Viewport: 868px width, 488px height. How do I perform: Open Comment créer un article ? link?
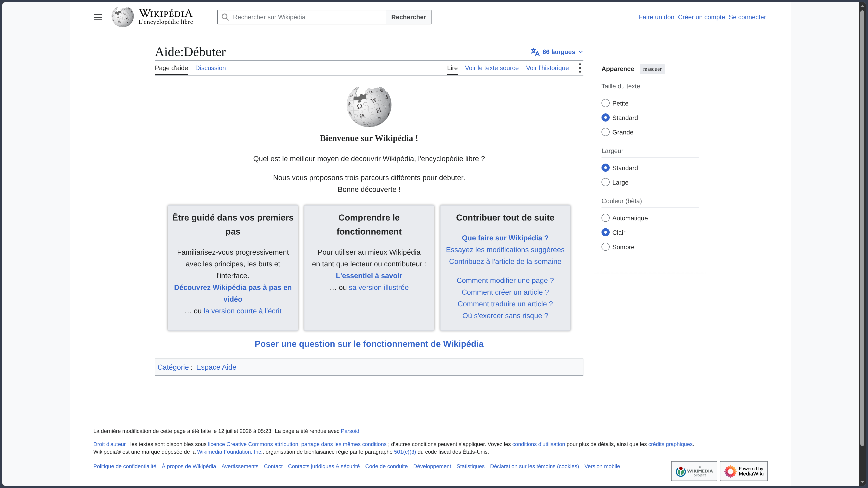coord(505,292)
